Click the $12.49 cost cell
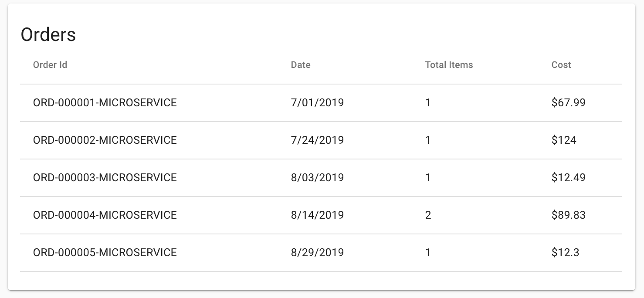 568,178
